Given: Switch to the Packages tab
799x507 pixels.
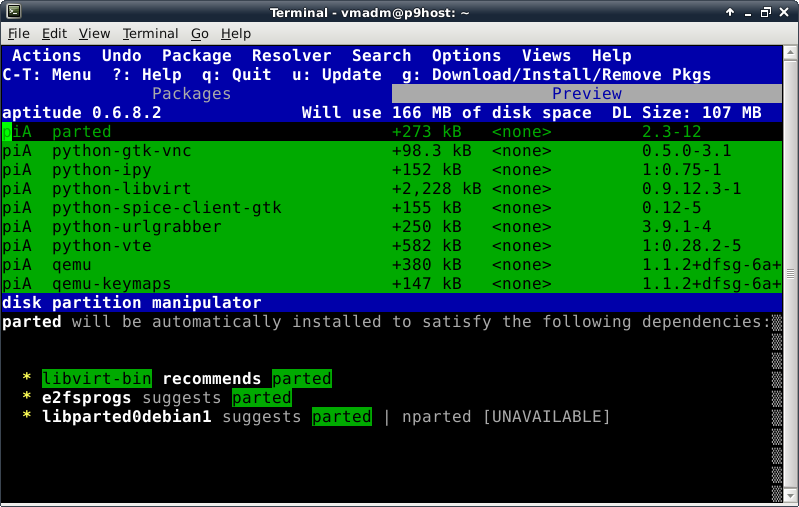Looking at the screenshot, I should pos(191,94).
